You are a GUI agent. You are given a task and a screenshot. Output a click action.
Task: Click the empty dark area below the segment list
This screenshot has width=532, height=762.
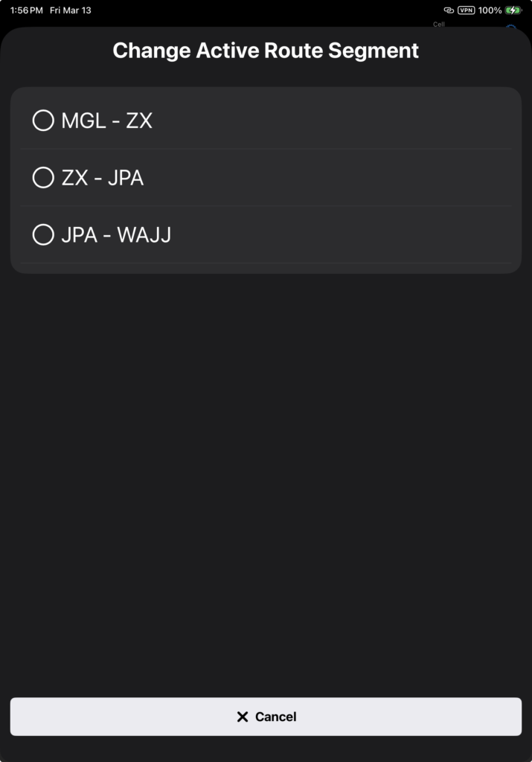tap(266, 476)
